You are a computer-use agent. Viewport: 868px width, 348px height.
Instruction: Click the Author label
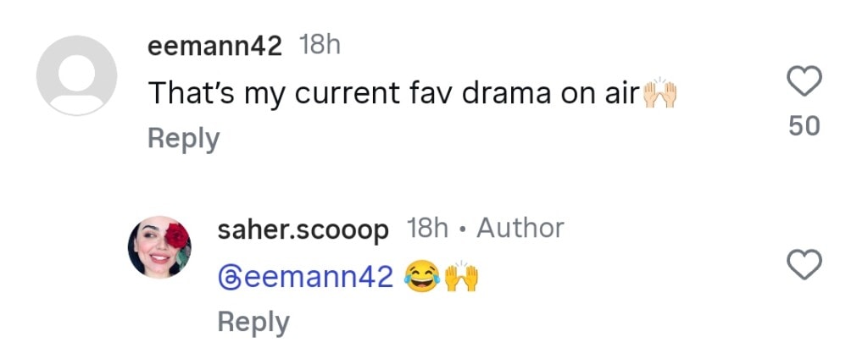pos(520,229)
